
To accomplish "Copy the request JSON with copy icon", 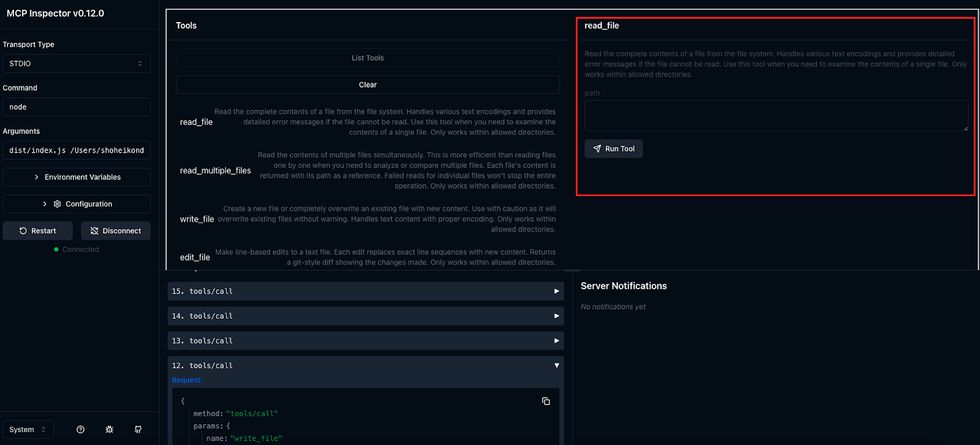I will (546, 401).
